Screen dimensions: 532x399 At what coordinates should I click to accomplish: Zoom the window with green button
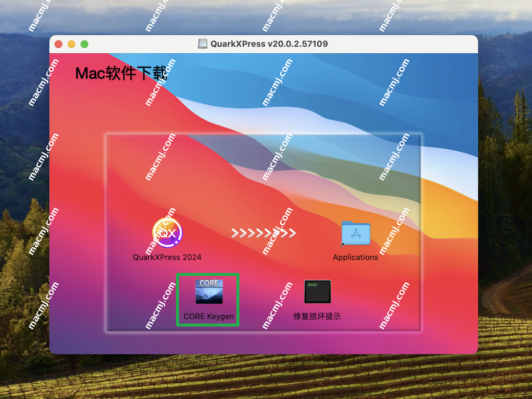(x=84, y=44)
